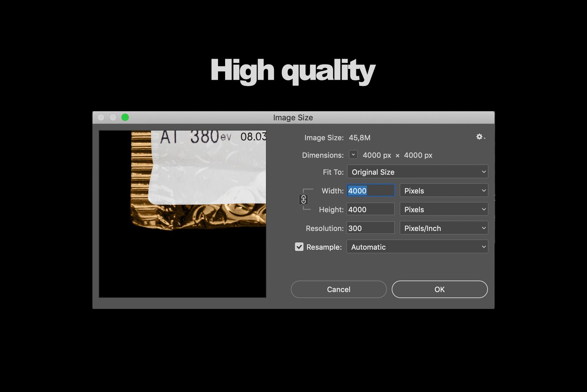Click the Resolution input field
Screen dimensions: 587x392
click(x=370, y=228)
